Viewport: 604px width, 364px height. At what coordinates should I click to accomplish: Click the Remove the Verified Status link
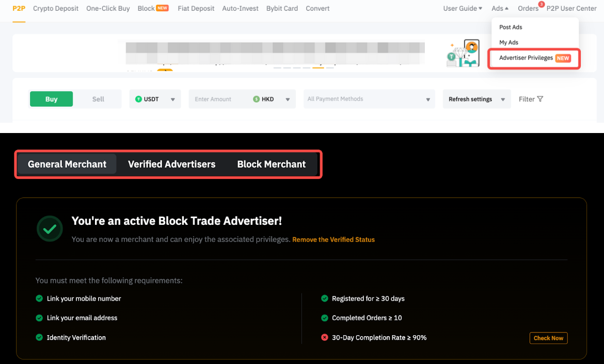(333, 240)
